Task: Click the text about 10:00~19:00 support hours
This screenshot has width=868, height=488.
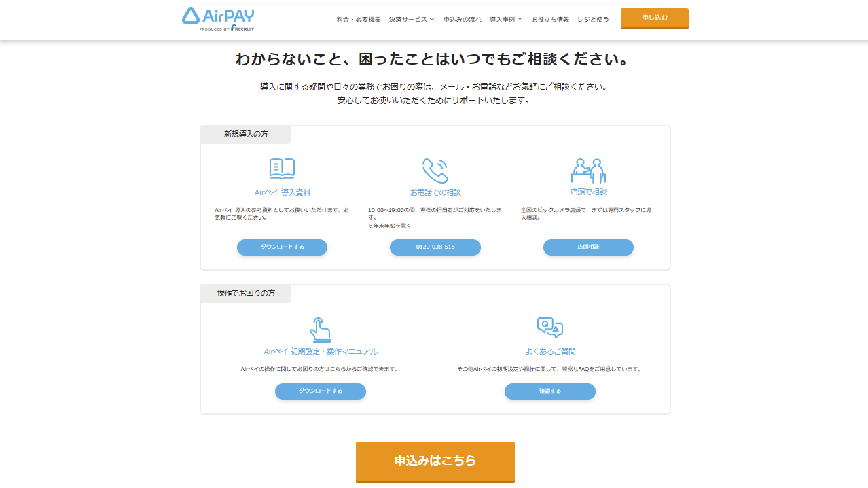Action: pyautogui.click(x=435, y=213)
